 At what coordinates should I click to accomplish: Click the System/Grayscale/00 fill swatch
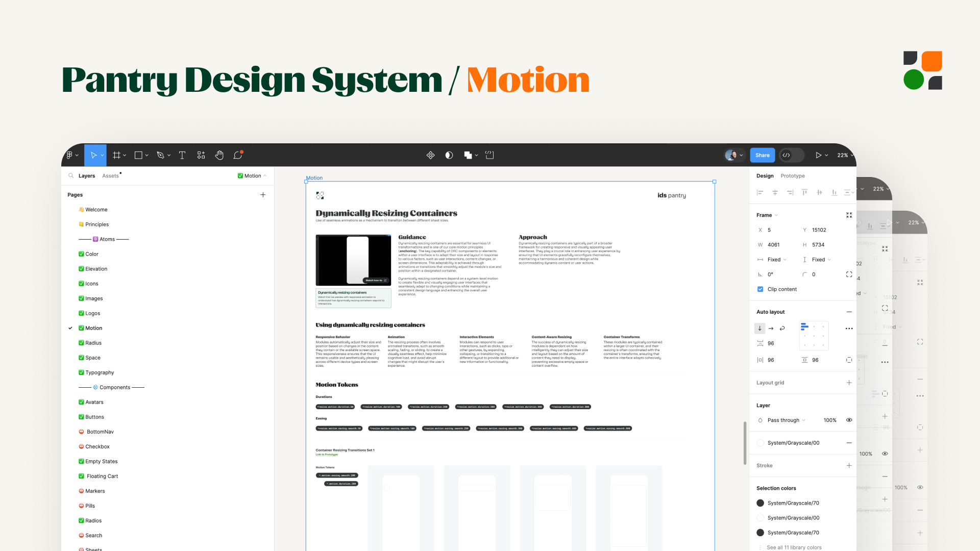[760, 443]
